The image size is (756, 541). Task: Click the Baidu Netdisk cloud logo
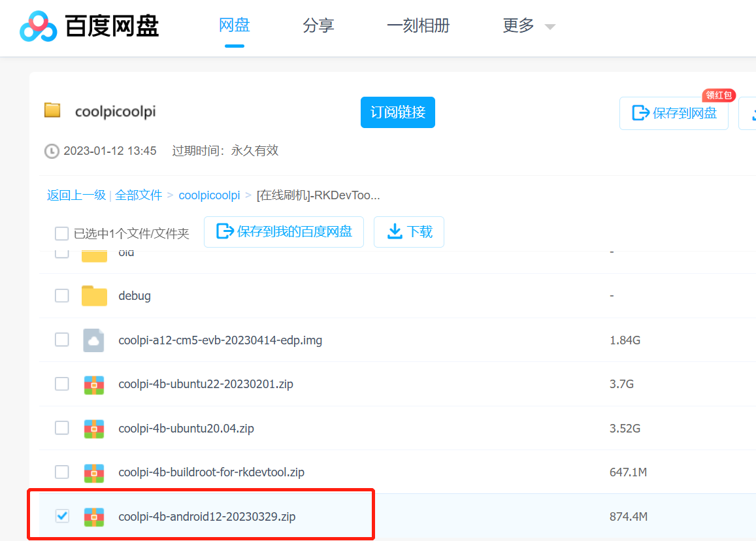pyautogui.click(x=38, y=27)
